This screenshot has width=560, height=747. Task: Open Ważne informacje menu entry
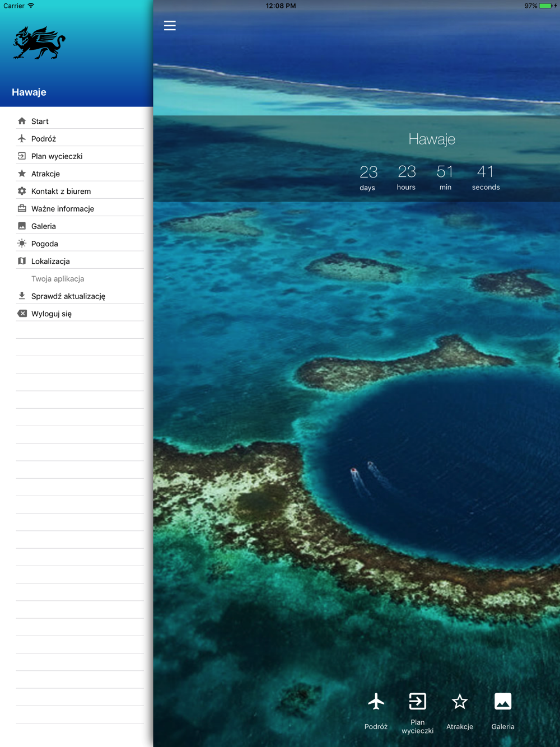[63, 209]
